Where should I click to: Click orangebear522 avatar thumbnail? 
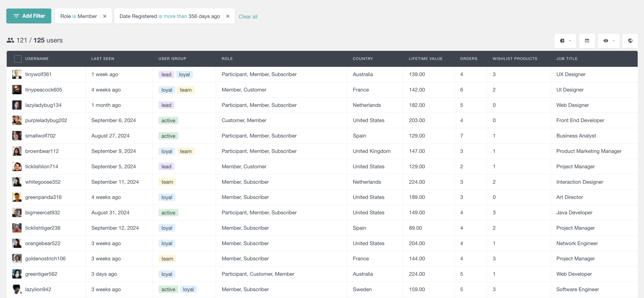click(x=17, y=243)
